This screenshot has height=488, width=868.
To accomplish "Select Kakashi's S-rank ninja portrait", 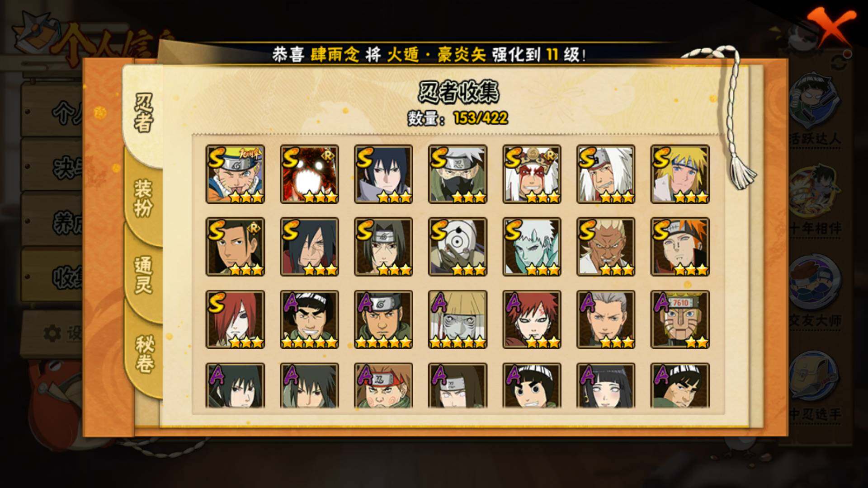I will [458, 174].
